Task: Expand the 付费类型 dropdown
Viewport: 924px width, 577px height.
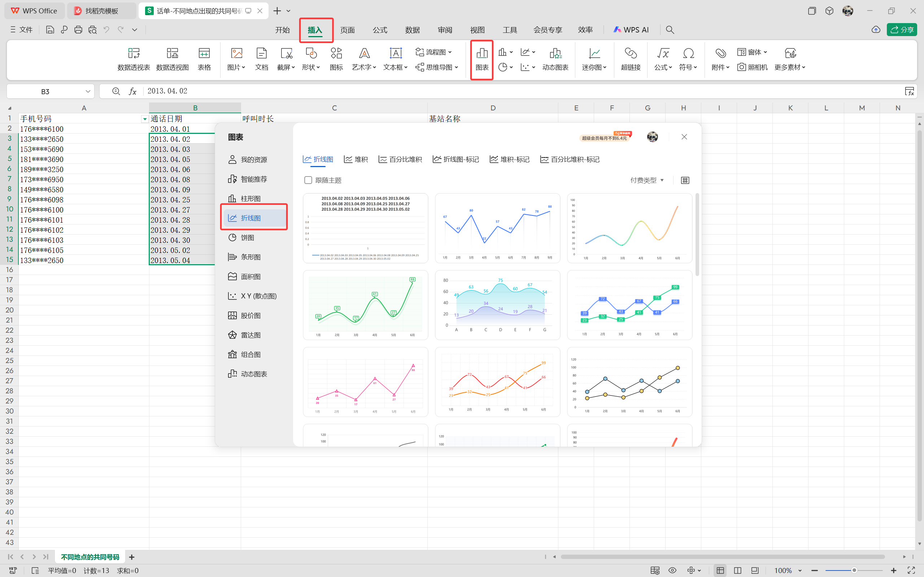Action: click(647, 180)
